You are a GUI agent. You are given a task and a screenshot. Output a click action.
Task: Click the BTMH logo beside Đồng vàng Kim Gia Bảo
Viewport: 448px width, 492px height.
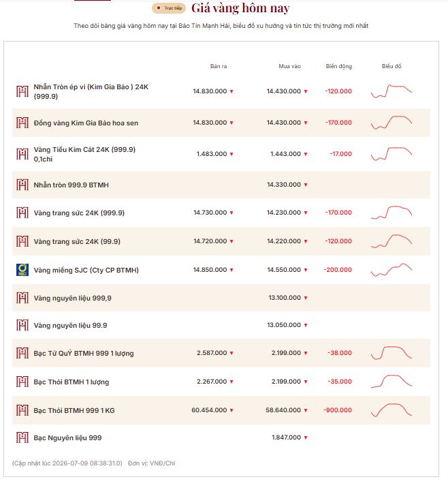pos(22,123)
